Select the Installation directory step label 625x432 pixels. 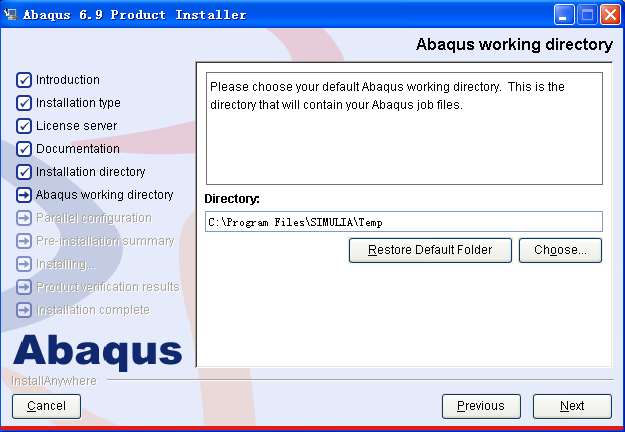[x=90, y=172]
